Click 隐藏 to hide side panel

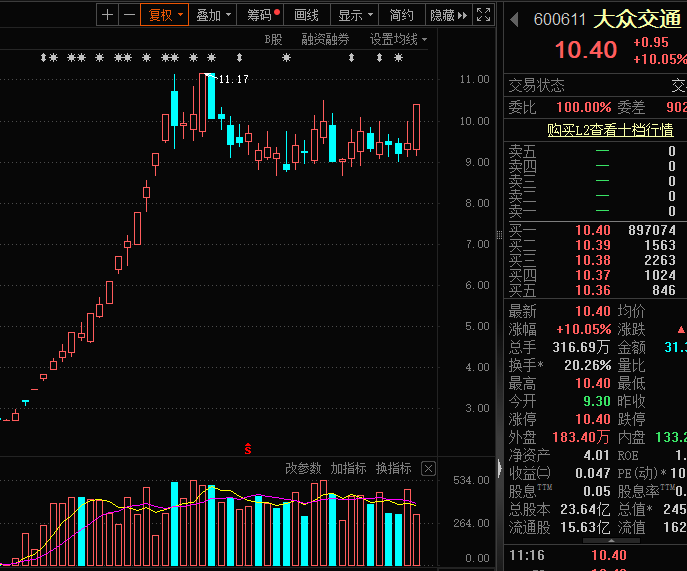(x=449, y=15)
